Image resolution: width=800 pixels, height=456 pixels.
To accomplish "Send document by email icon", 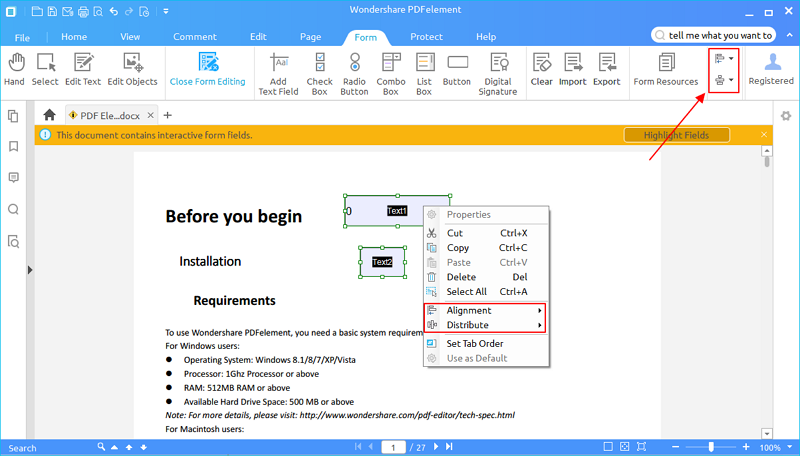I will pos(67,11).
